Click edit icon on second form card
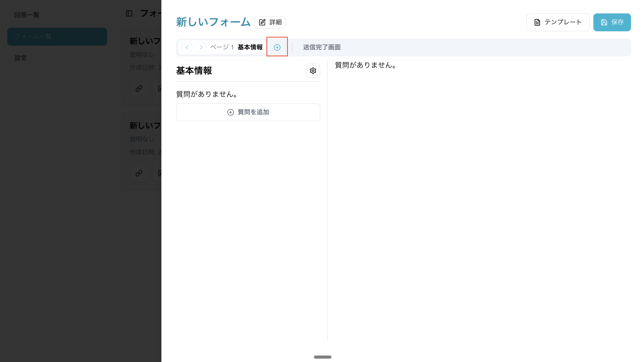This screenshot has width=644, height=362. 159,173
